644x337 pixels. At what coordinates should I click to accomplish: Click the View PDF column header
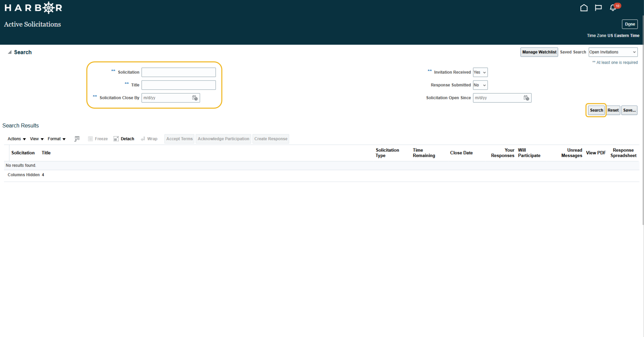(x=596, y=153)
